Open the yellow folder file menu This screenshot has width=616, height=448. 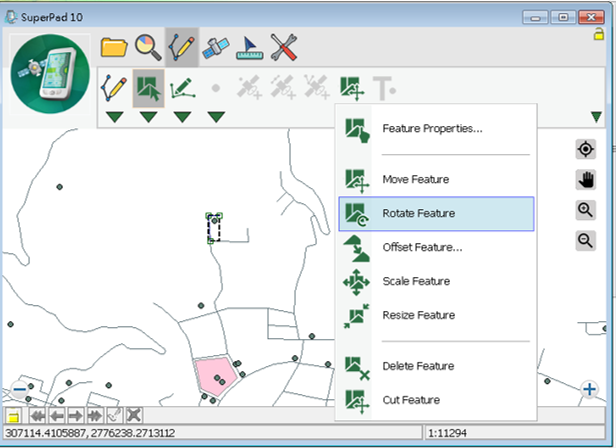pos(115,47)
